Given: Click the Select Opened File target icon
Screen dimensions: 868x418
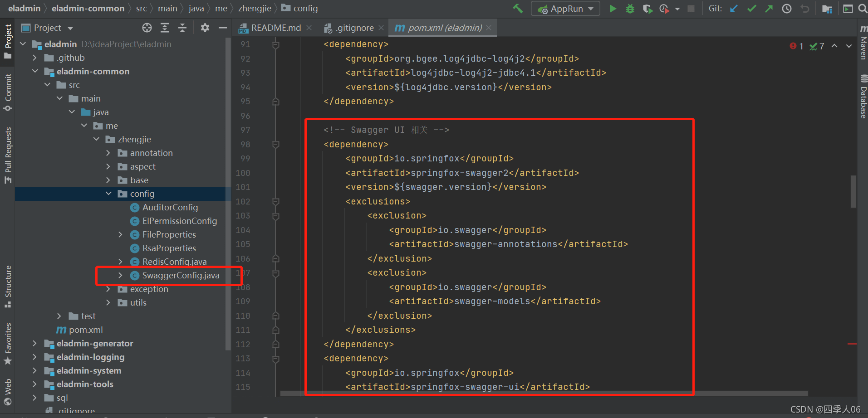Looking at the screenshot, I should tap(147, 28).
